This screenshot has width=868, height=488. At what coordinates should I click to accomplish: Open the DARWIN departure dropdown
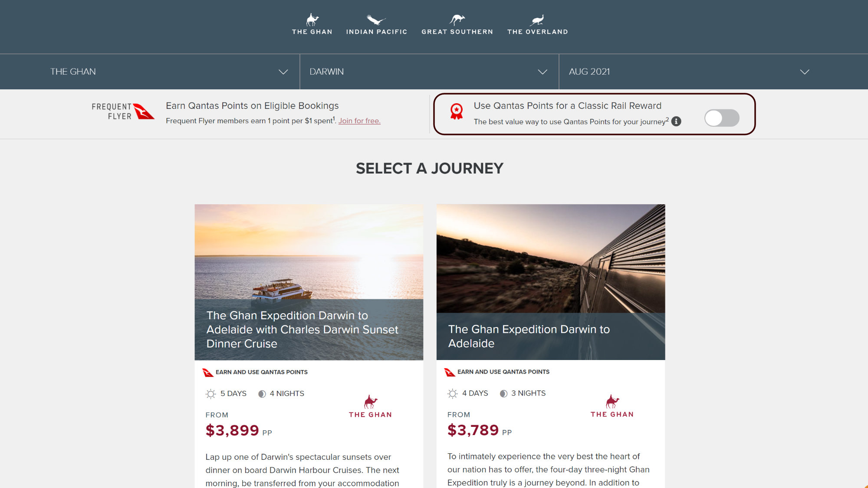[429, 72]
